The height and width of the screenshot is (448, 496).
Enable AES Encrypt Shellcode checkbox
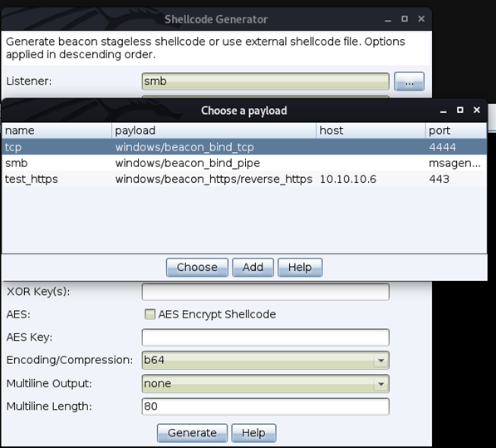pyautogui.click(x=150, y=314)
